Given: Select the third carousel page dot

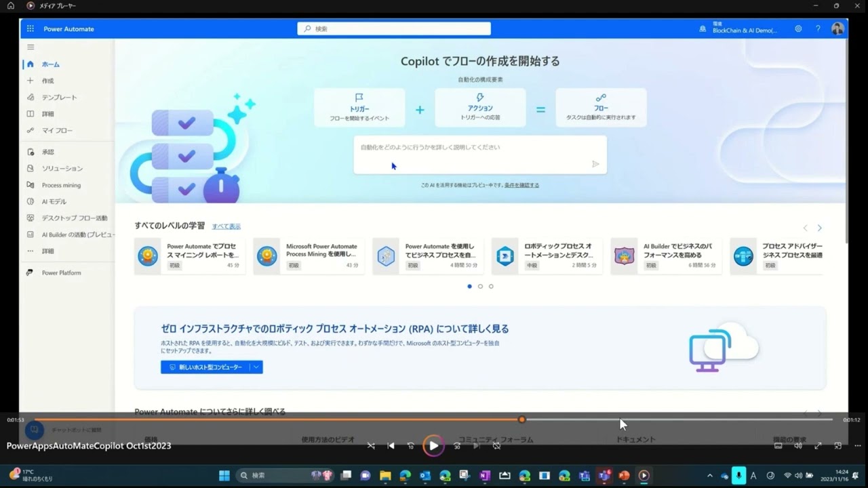Looking at the screenshot, I should pyautogui.click(x=491, y=286).
